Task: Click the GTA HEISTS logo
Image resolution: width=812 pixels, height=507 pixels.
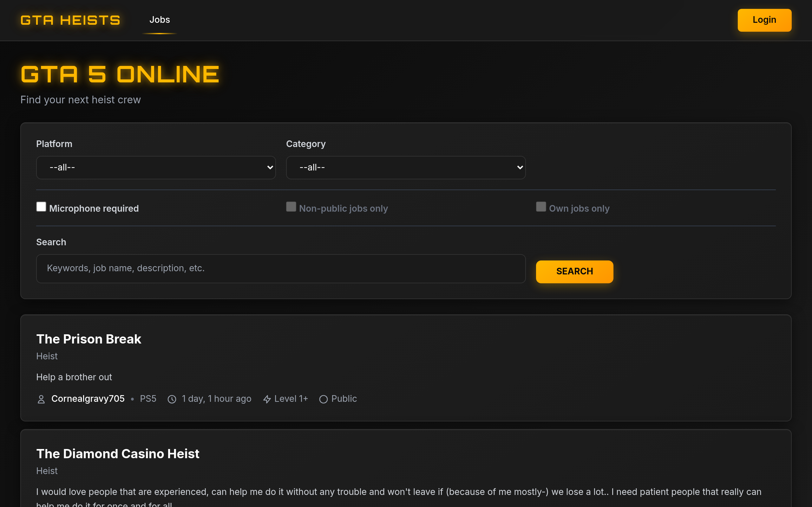Action: (x=70, y=20)
